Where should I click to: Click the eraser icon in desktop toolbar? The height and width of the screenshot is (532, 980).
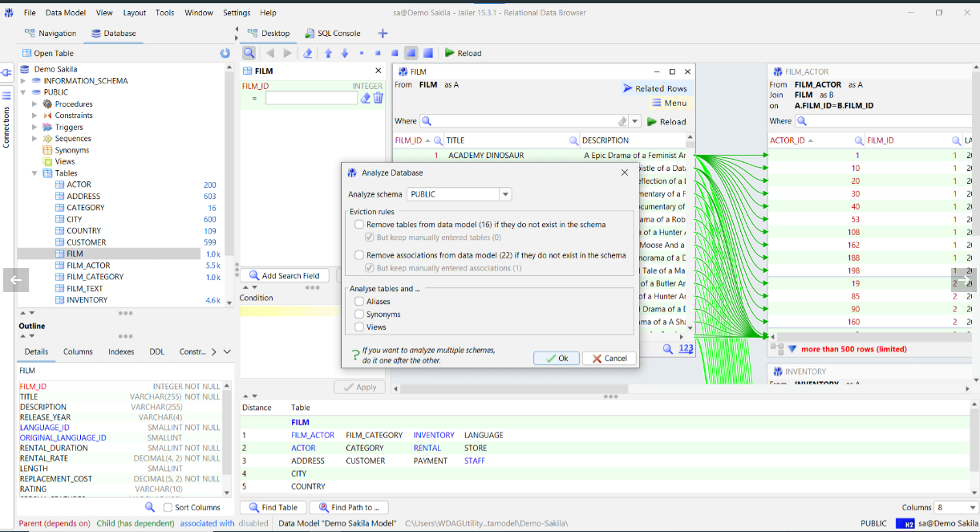(x=307, y=53)
